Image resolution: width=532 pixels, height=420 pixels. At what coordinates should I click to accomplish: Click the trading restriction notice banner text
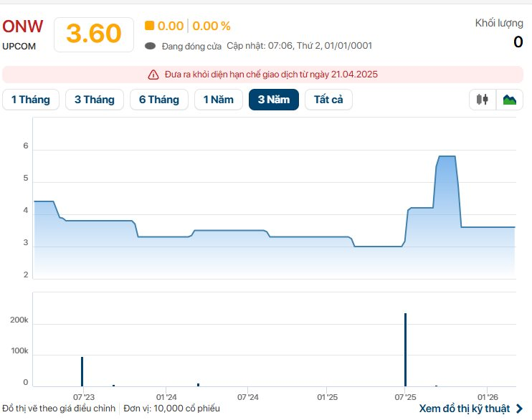(271, 75)
